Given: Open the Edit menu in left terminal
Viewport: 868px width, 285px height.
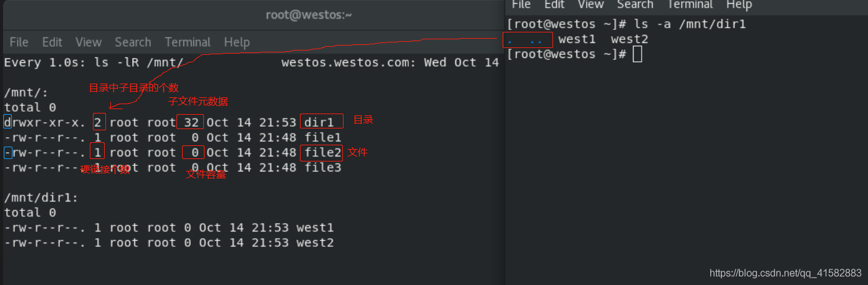Looking at the screenshot, I should click(x=52, y=42).
